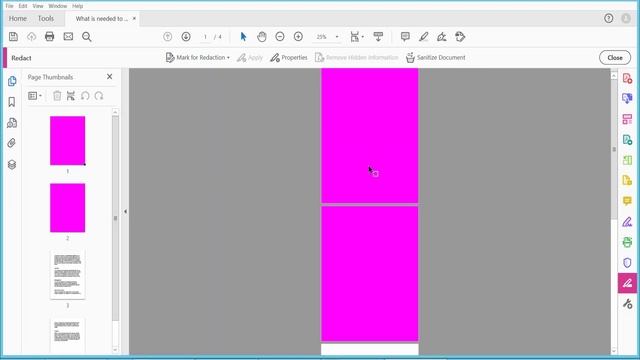This screenshot has height=360, width=640.
Task: Open the Mark for Redaction dropdown
Action: [x=198, y=58]
